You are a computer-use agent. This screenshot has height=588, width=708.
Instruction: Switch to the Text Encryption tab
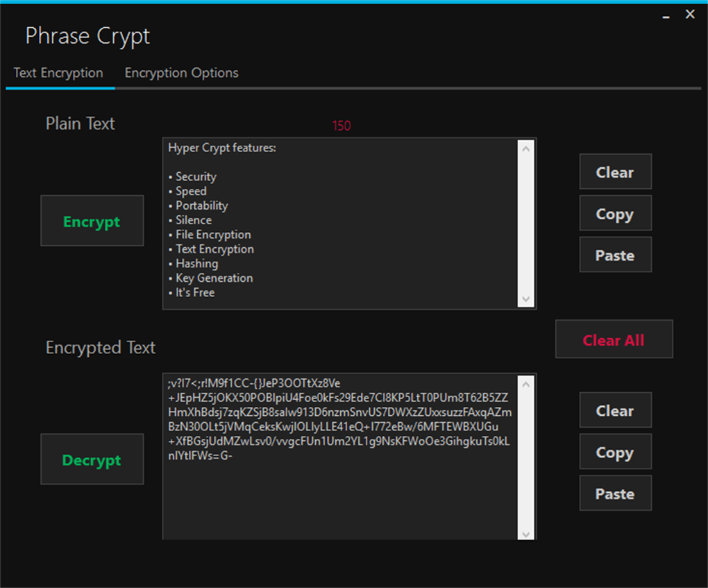click(58, 73)
